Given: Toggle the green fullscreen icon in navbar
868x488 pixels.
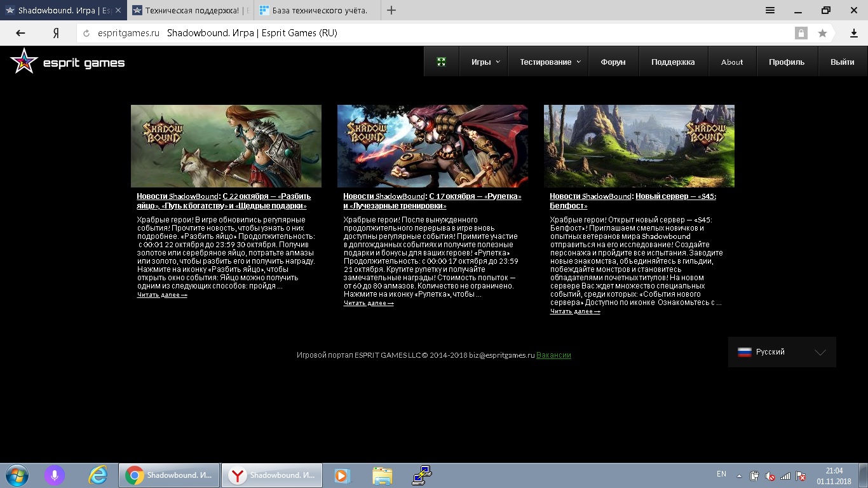Looking at the screenshot, I should 442,62.
